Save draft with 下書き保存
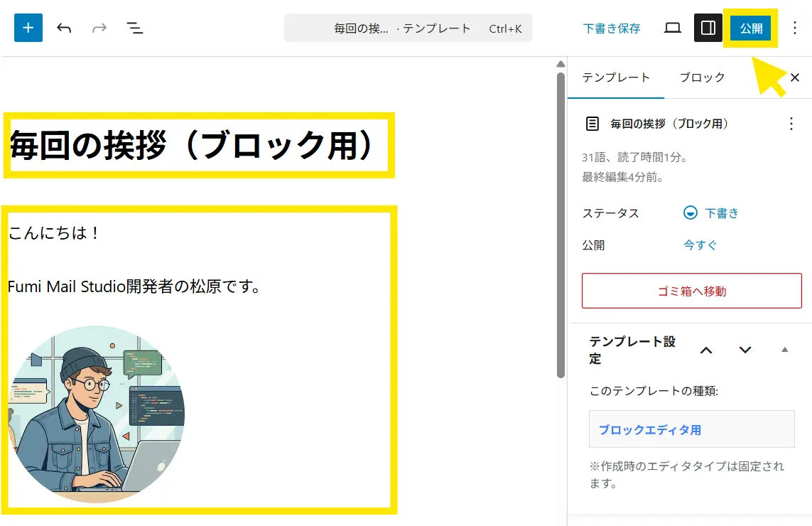 point(612,28)
